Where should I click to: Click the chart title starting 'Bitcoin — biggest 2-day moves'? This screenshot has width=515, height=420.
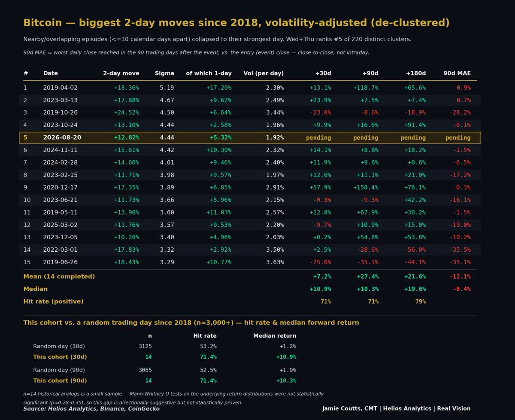tap(236, 23)
